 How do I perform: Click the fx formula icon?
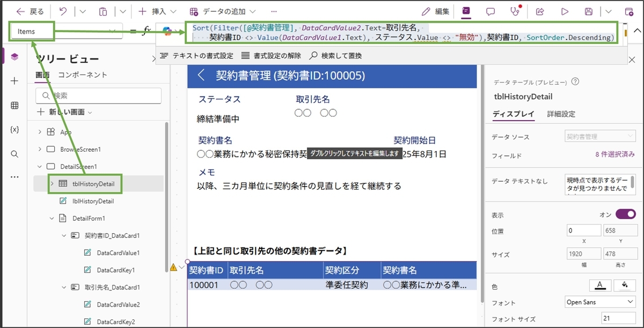click(146, 32)
